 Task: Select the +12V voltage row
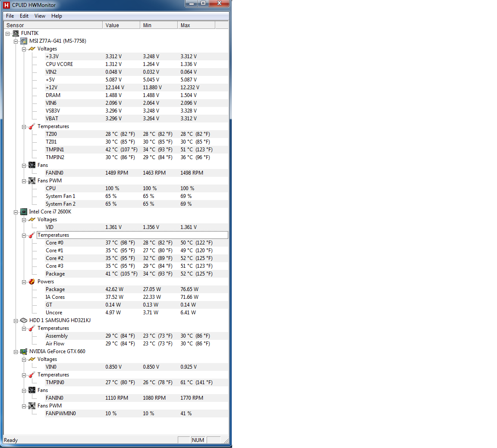click(136, 88)
